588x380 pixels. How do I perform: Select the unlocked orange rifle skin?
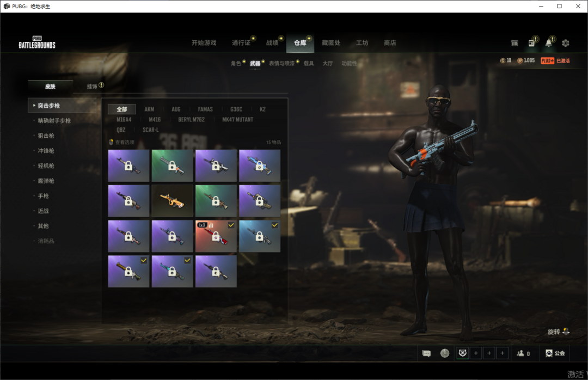point(173,201)
